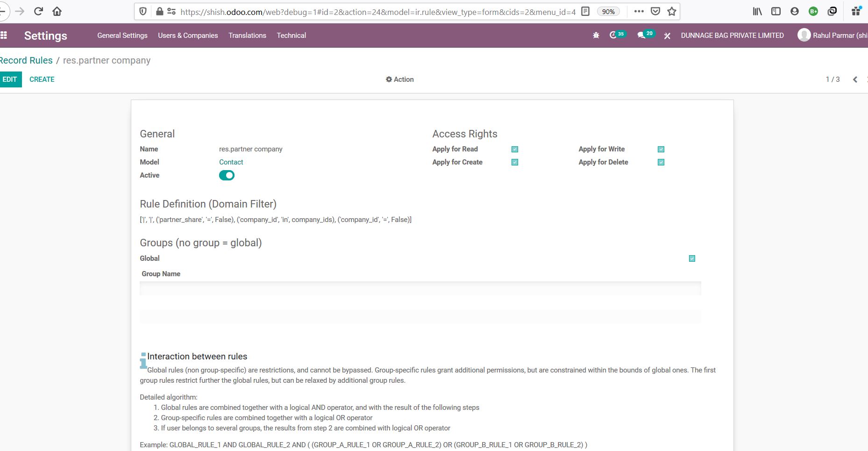
Task: Open the Action dropdown menu
Action: pyautogui.click(x=400, y=79)
